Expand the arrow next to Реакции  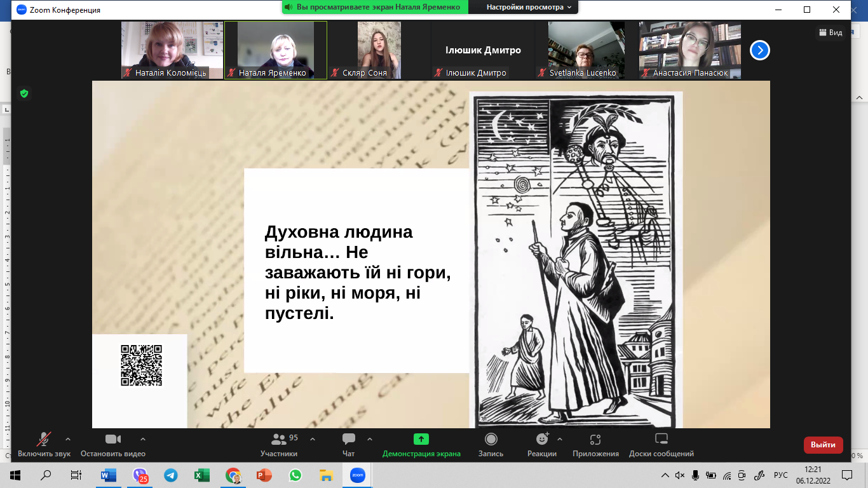click(560, 439)
